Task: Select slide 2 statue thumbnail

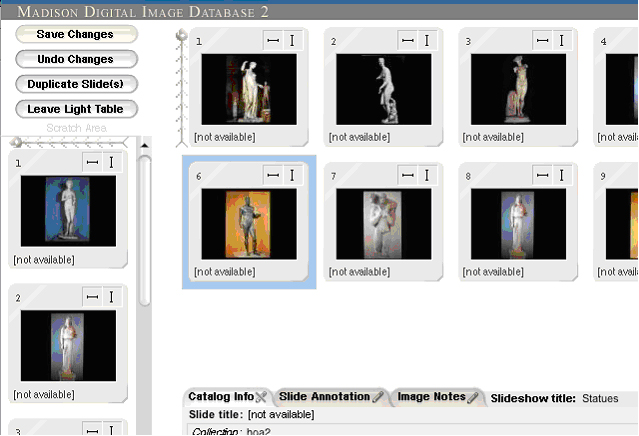Action: point(383,89)
